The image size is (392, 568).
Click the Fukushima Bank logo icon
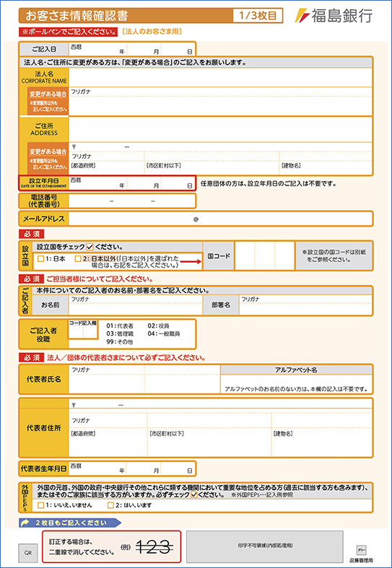click(x=302, y=16)
